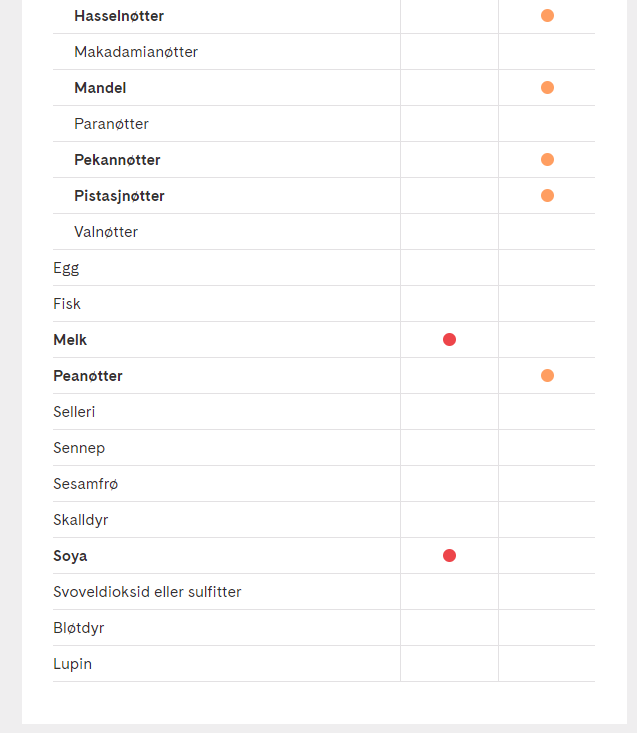Click the orange dot in Hasselnøtter row
This screenshot has height=733, width=637.
point(547,16)
